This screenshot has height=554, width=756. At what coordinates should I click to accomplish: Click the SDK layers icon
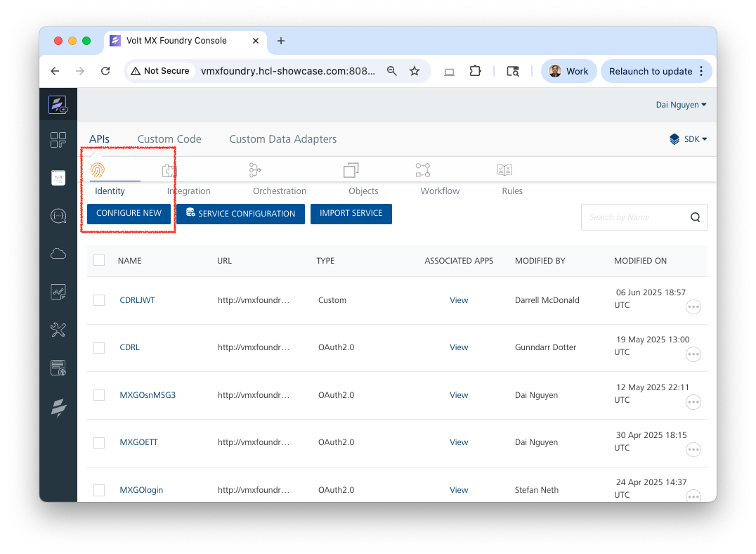click(674, 139)
